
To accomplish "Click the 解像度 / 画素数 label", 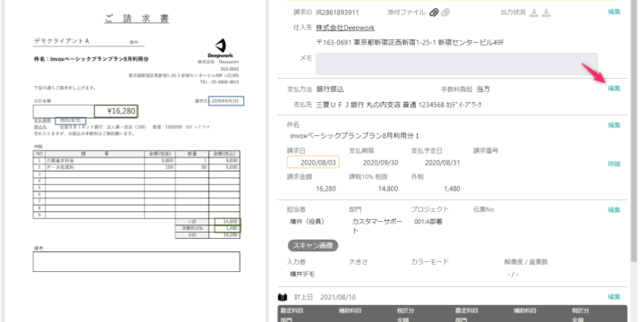I will pos(526,261).
